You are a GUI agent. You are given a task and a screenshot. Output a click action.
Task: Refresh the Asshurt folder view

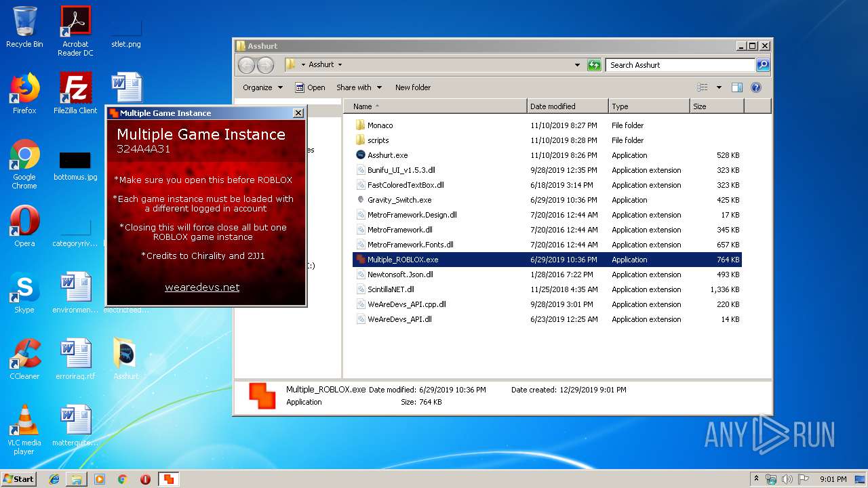coord(594,65)
